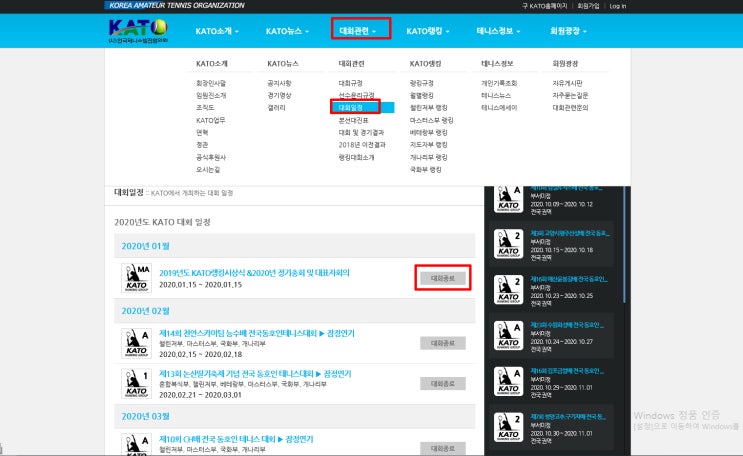Viewport: 743px width, 456px height.
Task: Click Log in at top right
Action: [617, 6]
